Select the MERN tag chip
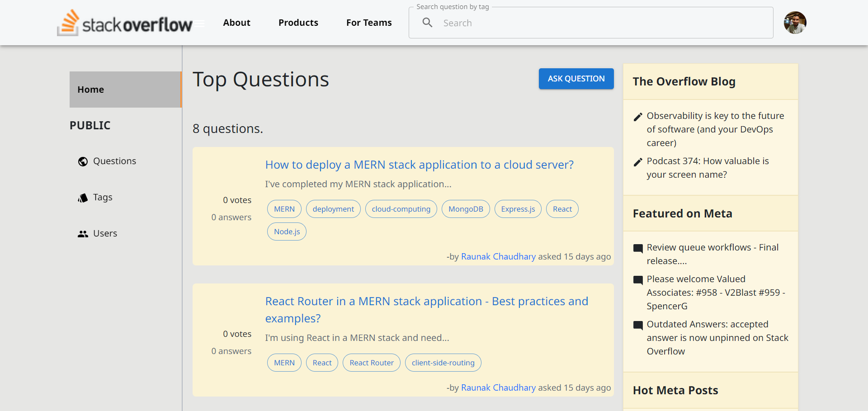 tap(284, 208)
